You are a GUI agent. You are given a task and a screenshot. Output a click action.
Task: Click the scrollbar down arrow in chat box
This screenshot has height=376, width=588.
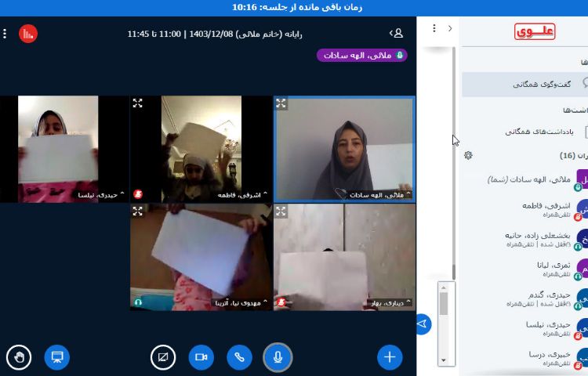coord(443,360)
